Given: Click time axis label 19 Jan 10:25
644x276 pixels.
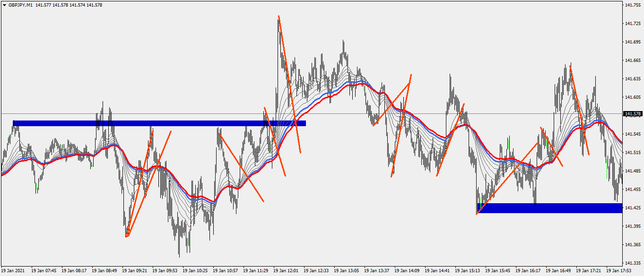Looking at the screenshot, I should pos(195,271).
